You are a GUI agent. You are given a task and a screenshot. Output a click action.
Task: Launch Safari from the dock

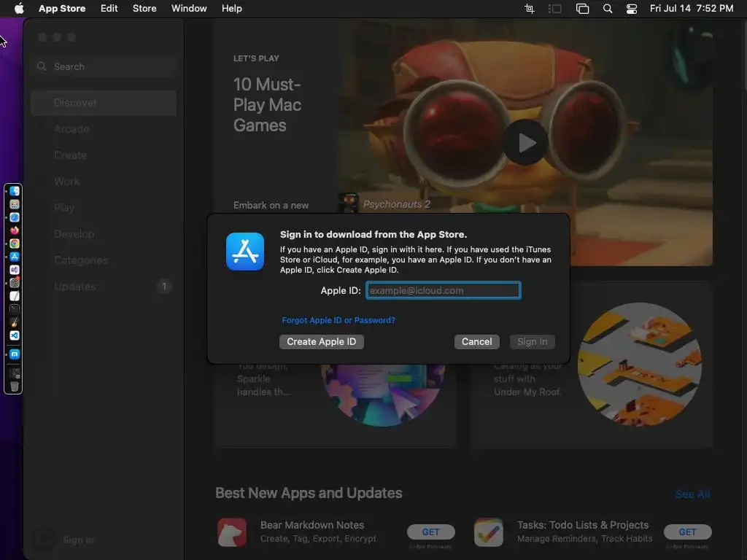click(15, 217)
